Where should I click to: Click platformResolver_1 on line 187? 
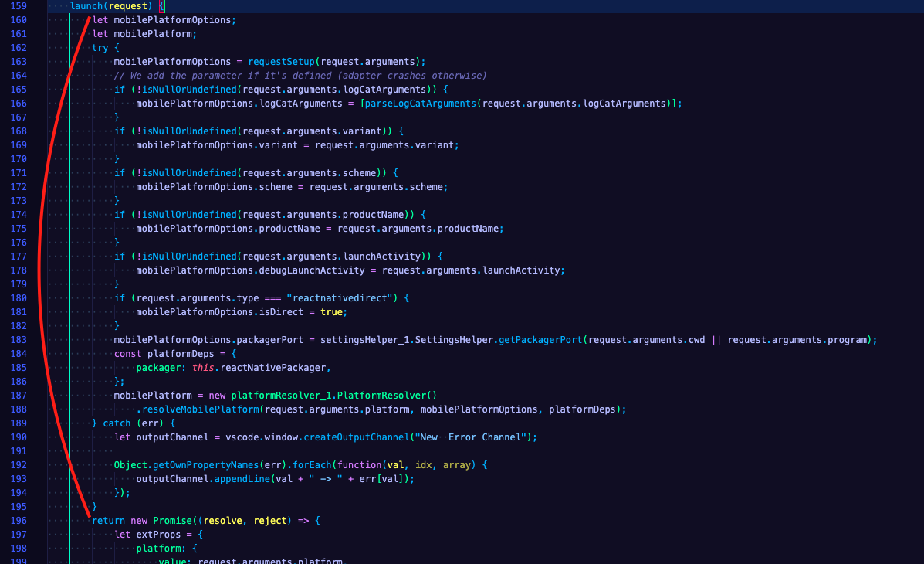click(281, 396)
